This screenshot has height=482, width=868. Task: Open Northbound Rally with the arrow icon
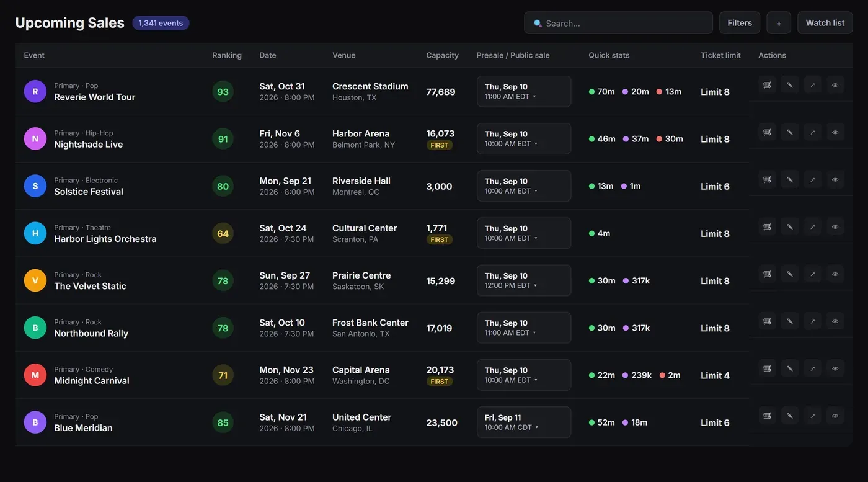click(x=813, y=321)
